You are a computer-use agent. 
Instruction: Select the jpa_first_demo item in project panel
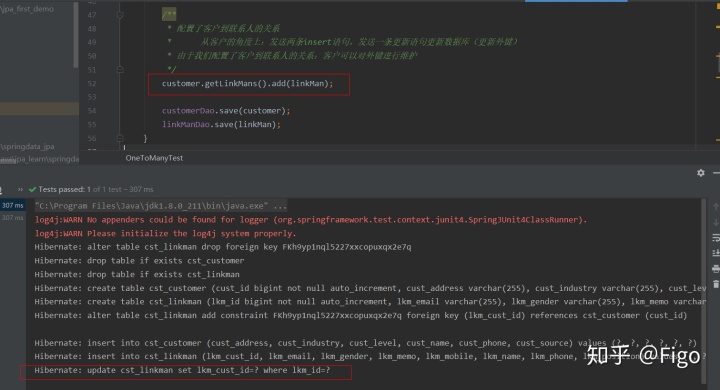(x=28, y=9)
